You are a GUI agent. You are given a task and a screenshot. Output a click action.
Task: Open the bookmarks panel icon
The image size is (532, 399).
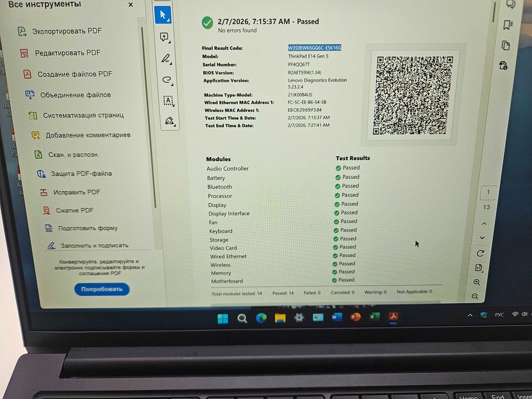point(507,25)
